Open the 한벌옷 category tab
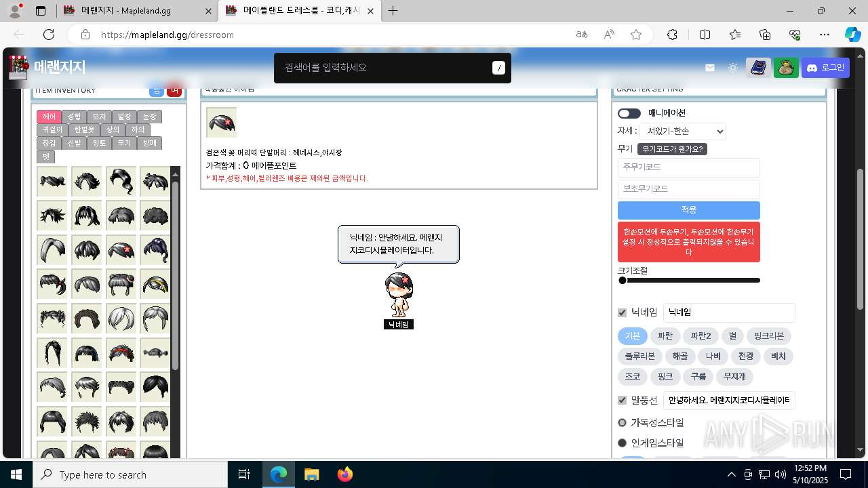Viewport: 868px width, 488px height. pyautogui.click(x=85, y=129)
